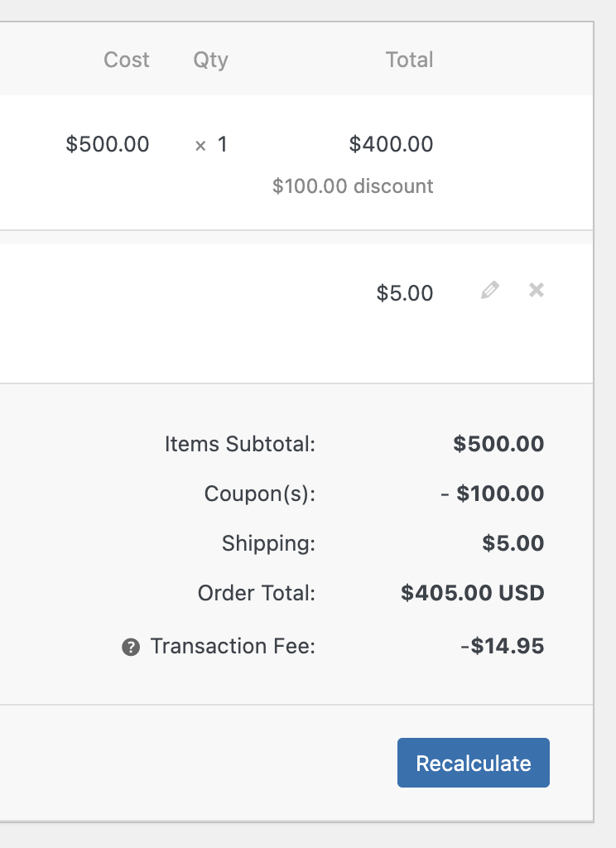Click the Order Total amount of $405.00 USD

coord(472,593)
